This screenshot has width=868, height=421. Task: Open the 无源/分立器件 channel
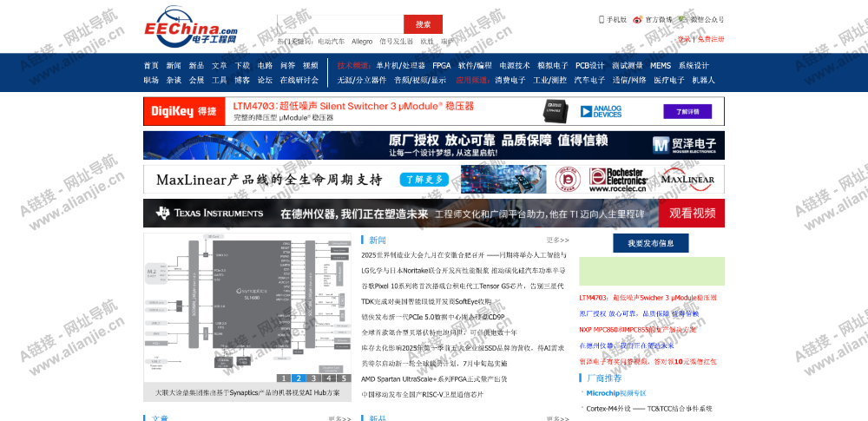tap(362, 80)
